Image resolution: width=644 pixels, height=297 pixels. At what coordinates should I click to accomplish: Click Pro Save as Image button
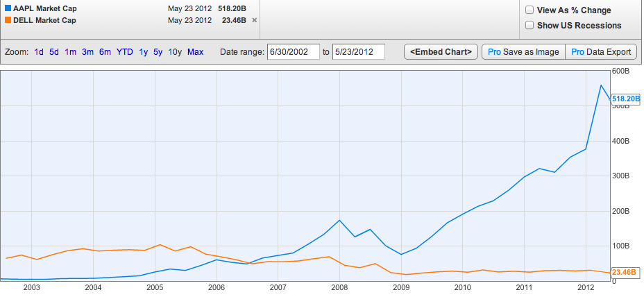[523, 52]
